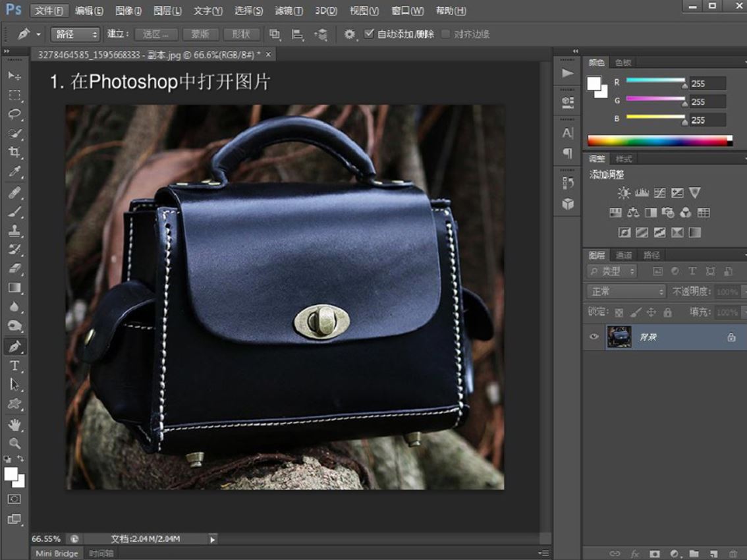Select the Hand tool
The width and height of the screenshot is (747, 560).
(14, 425)
